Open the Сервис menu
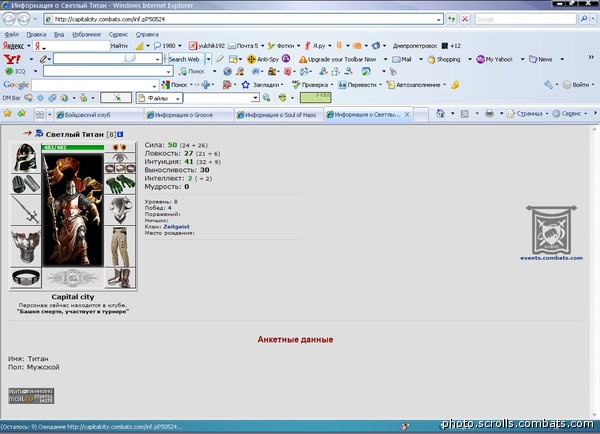 click(118, 34)
